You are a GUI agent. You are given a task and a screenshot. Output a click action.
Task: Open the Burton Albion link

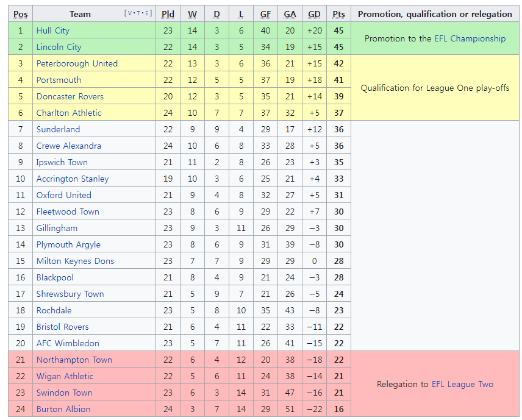pyautogui.click(x=63, y=409)
